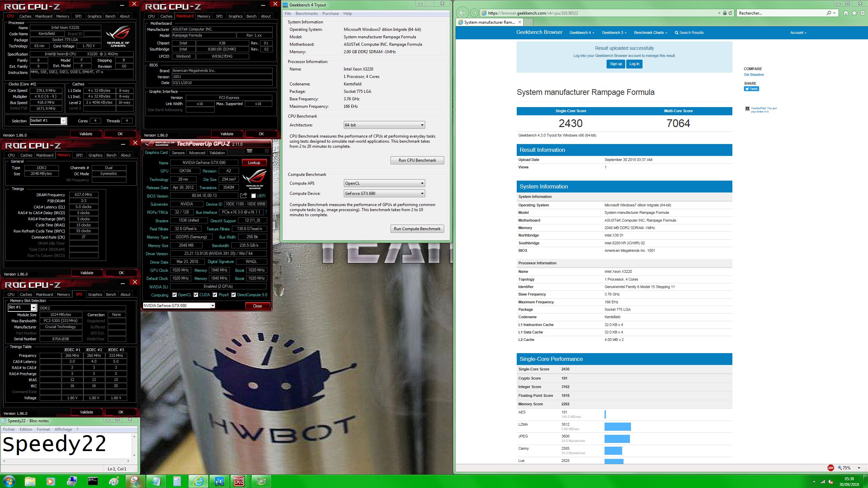This screenshot has height=488, width=868.
Task: Open the GPU-Z hamburger menu icon
Action: (267, 151)
